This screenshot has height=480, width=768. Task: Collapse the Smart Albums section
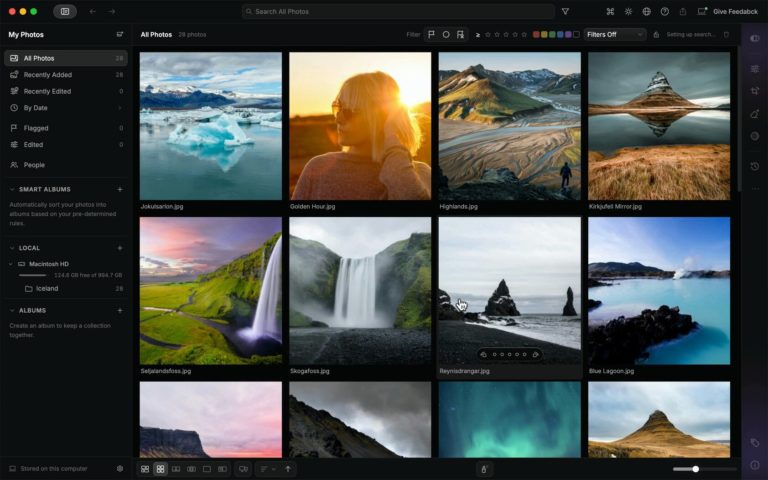tap(12, 189)
